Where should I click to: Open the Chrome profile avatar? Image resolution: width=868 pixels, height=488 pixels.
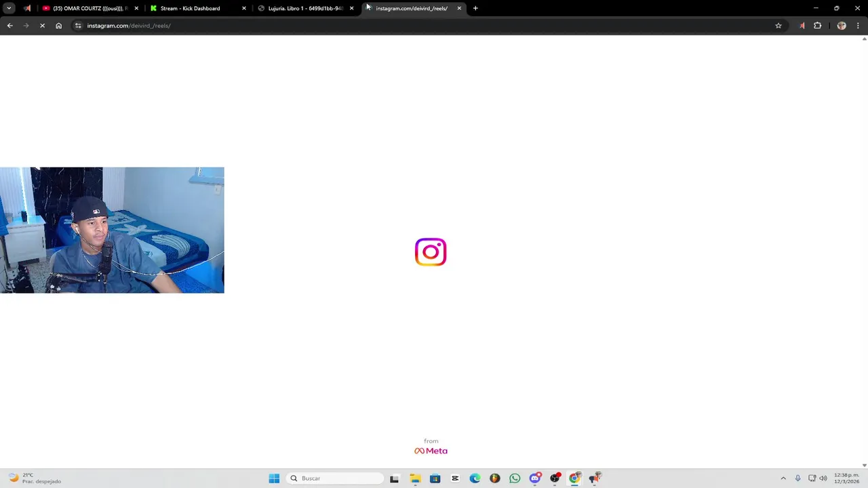[842, 26]
